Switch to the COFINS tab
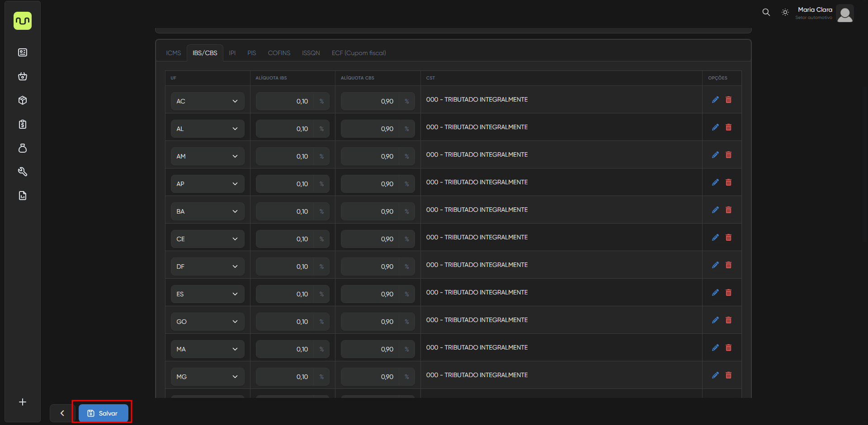Viewport: 868px width, 425px height. [x=279, y=53]
